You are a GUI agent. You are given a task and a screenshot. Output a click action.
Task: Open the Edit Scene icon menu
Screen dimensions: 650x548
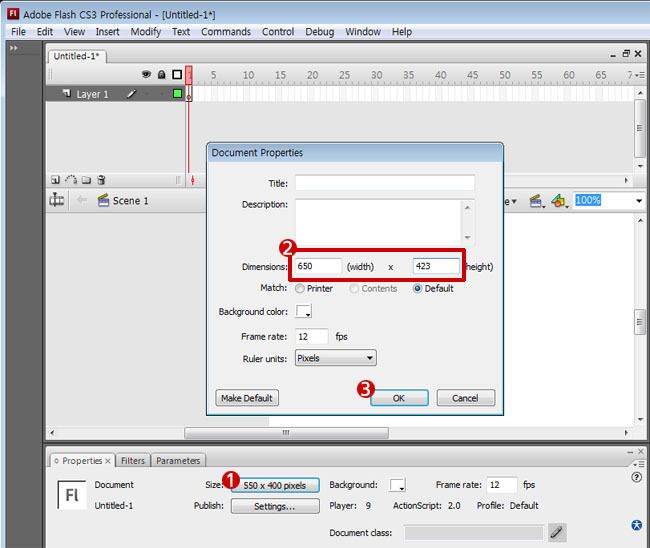click(537, 201)
